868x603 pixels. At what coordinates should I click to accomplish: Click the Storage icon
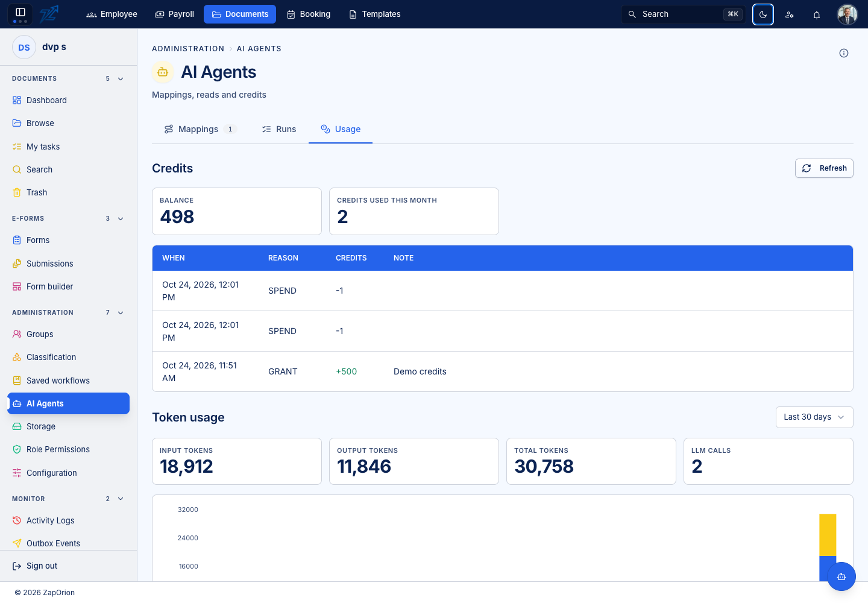click(x=17, y=426)
